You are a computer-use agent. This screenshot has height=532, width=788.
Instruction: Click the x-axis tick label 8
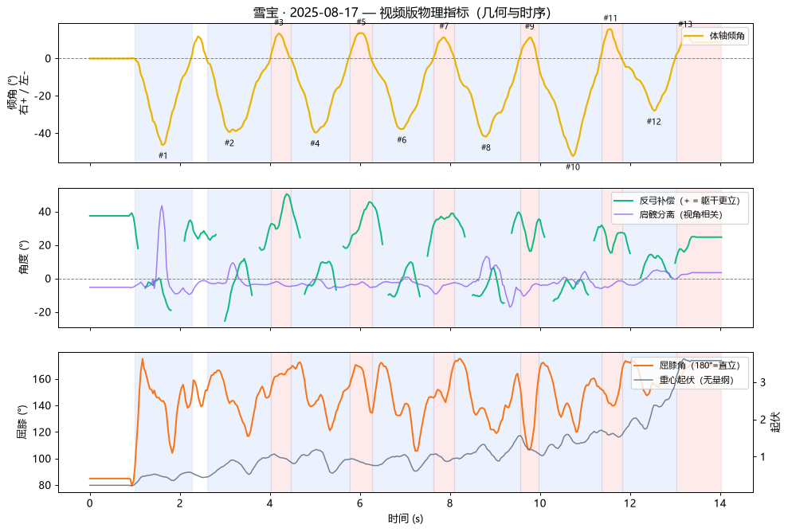pos(450,504)
